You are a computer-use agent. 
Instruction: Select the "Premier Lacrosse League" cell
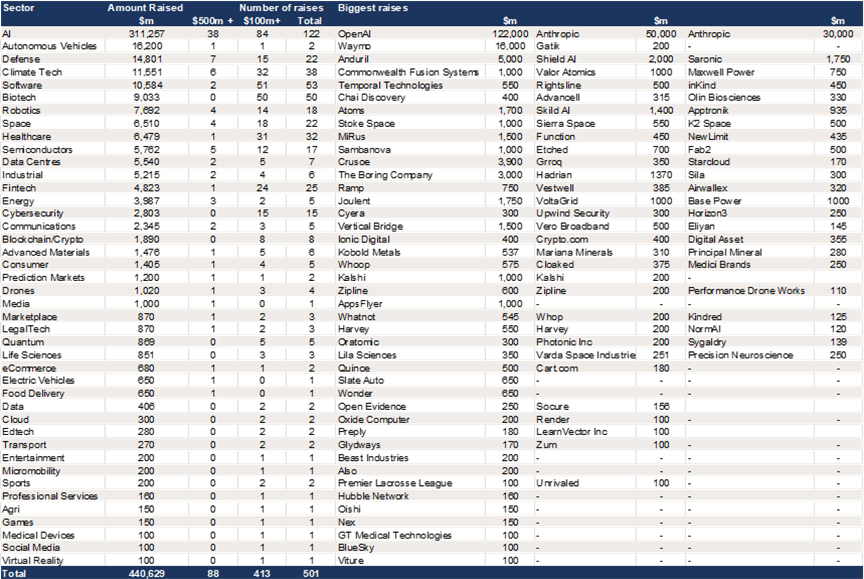click(x=395, y=483)
